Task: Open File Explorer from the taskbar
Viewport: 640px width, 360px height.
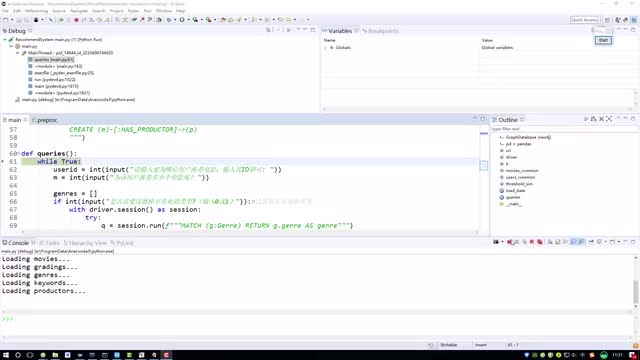Action: pyautogui.click(x=55, y=355)
